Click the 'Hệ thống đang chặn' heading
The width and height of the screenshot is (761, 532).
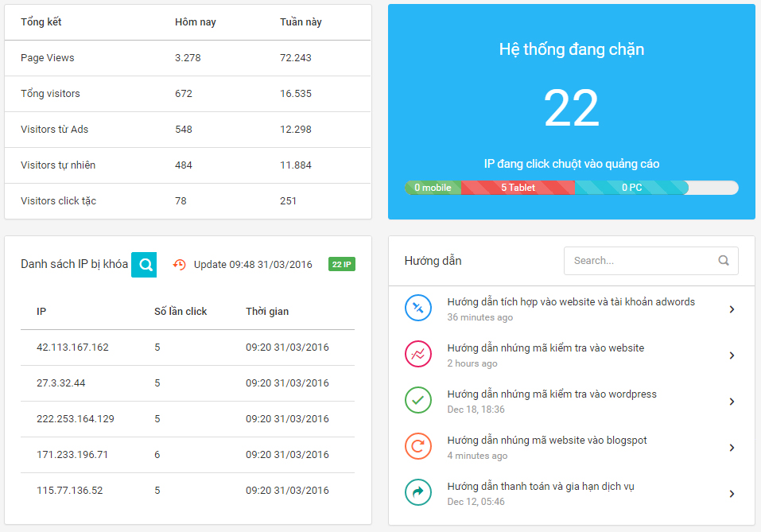point(571,49)
